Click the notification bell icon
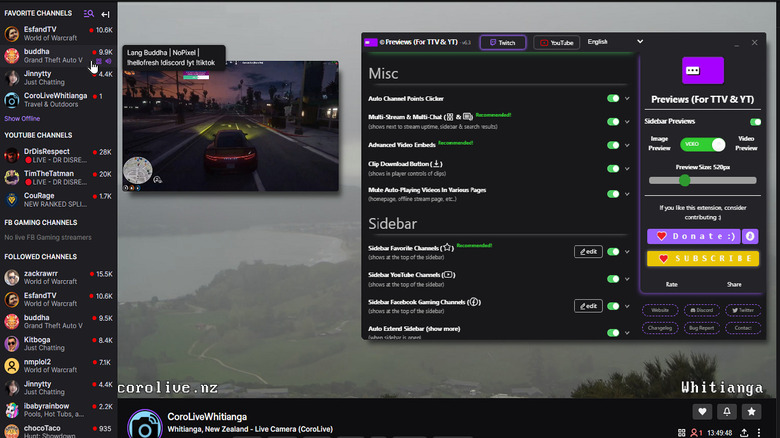Viewport: 780px width, 438px height. (727, 411)
